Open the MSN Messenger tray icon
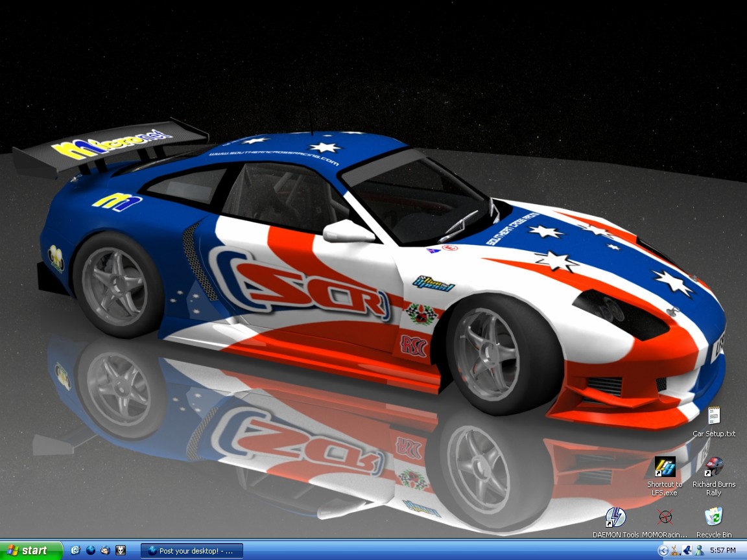This screenshot has width=747, height=560. [700, 551]
